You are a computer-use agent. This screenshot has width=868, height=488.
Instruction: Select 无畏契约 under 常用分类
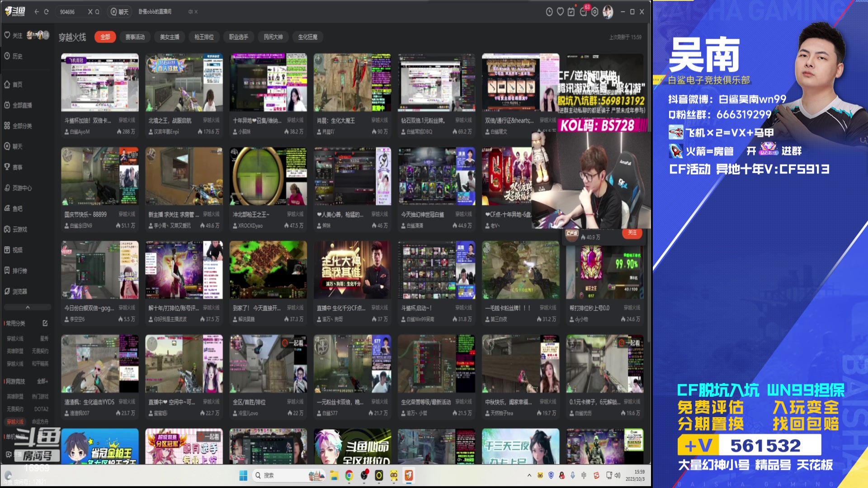coord(40,351)
